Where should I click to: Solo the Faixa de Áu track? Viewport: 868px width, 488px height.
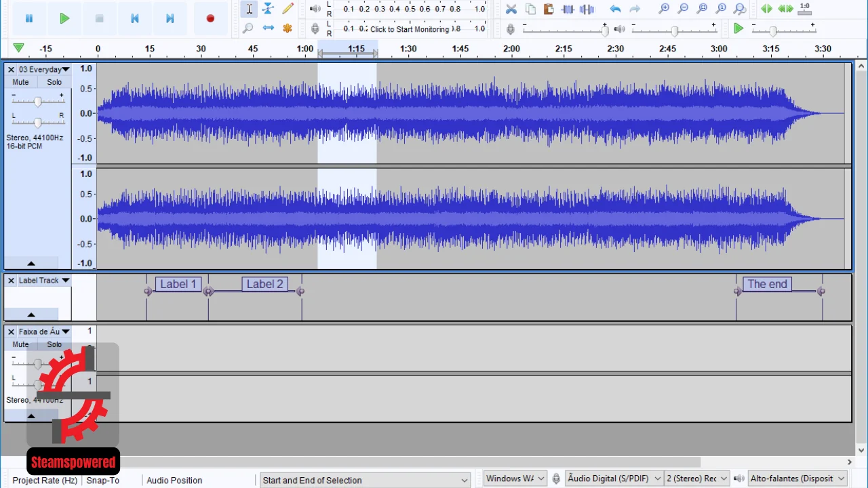tap(54, 344)
